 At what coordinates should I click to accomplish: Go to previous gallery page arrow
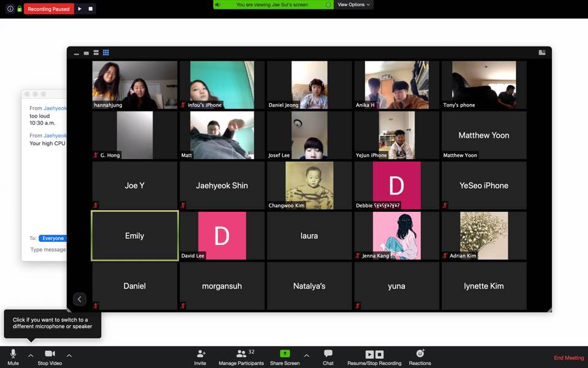[x=80, y=299]
